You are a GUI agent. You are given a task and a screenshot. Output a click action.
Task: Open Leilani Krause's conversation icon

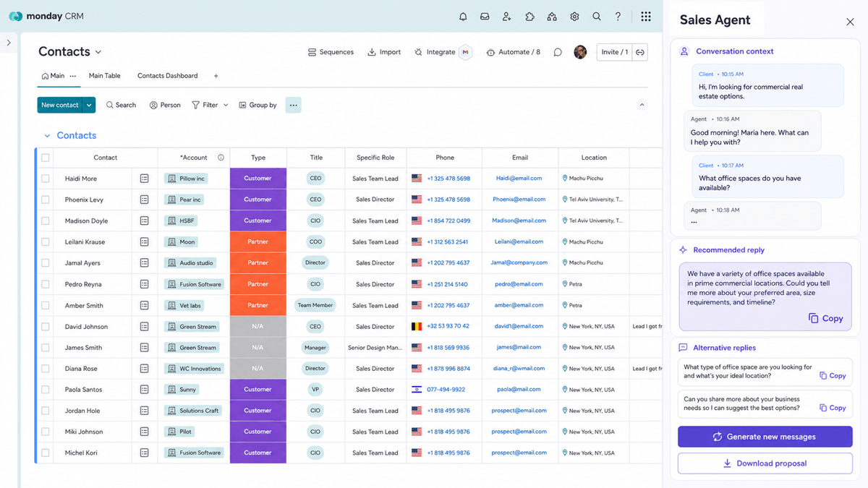(144, 241)
